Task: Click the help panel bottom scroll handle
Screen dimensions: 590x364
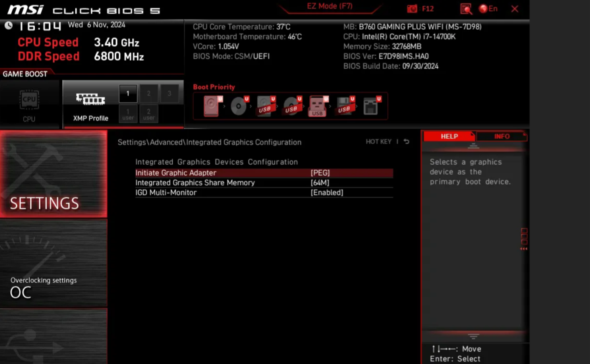Action: (473, 336)
